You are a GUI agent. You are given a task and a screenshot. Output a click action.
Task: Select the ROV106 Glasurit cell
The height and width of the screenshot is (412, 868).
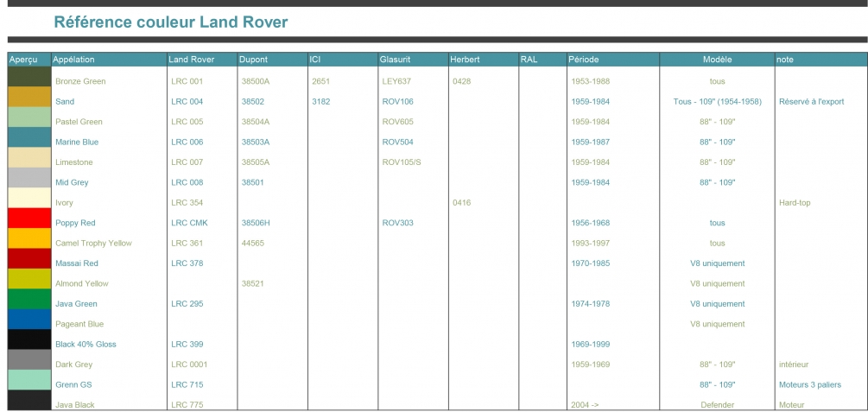tap(397, 102)
